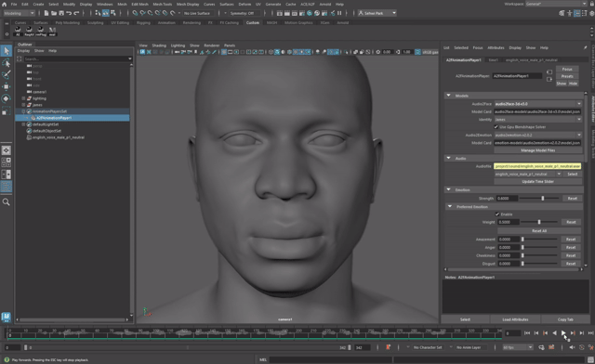This screenshot has width=595, height=364.
Task: Collapse the Emotion section
Action: click(448, 189)
